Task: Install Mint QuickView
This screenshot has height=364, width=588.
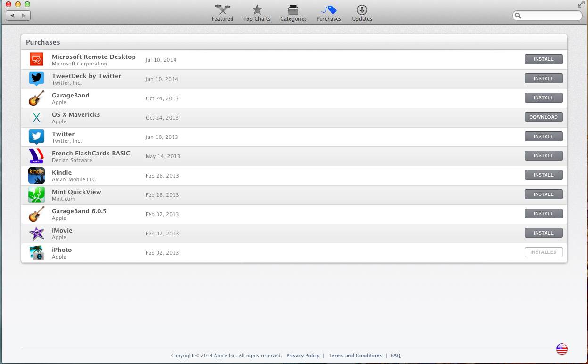Action: click(543, 194)
